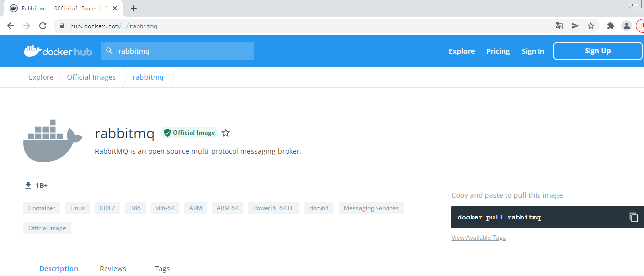
Task: Select the Official Images breadcrumb
Action: click(92, 77)
